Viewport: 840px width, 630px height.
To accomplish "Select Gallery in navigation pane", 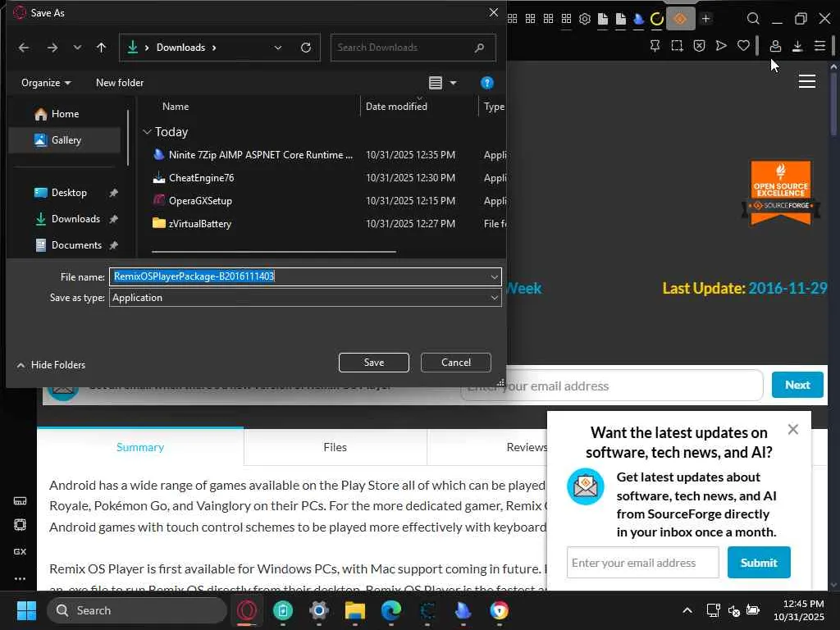I will (x=66, y=140).
